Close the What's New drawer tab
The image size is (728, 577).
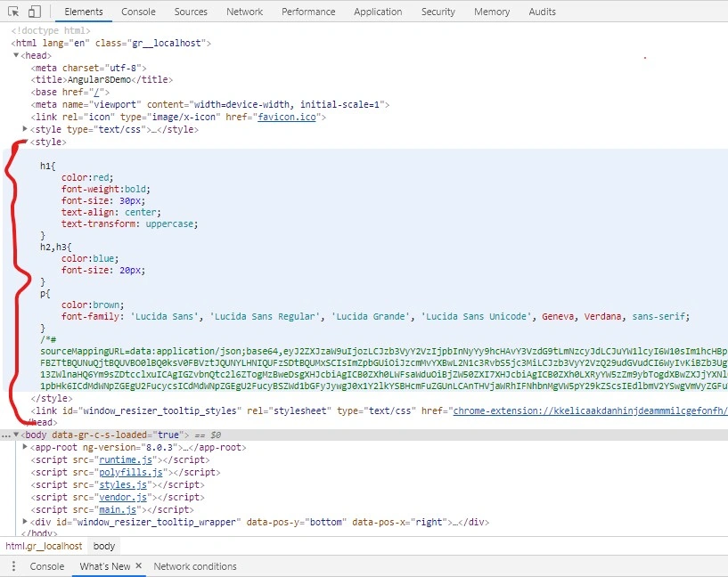tap(138, 565)
